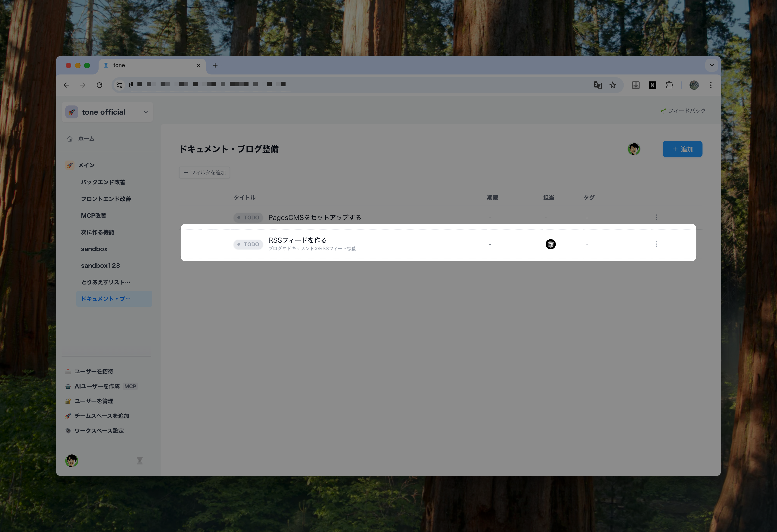
Task: Set the tag cell for RSSフィード row
Action: pos(586,245)
